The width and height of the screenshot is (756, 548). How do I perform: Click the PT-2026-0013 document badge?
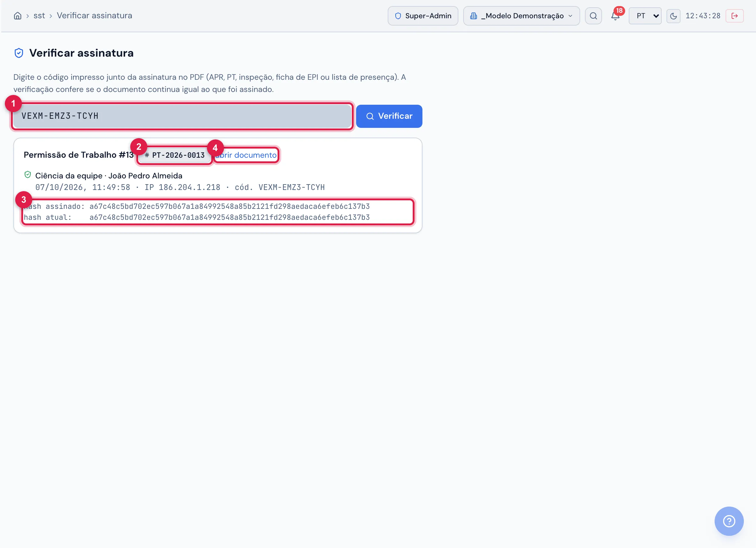[175, 155]
